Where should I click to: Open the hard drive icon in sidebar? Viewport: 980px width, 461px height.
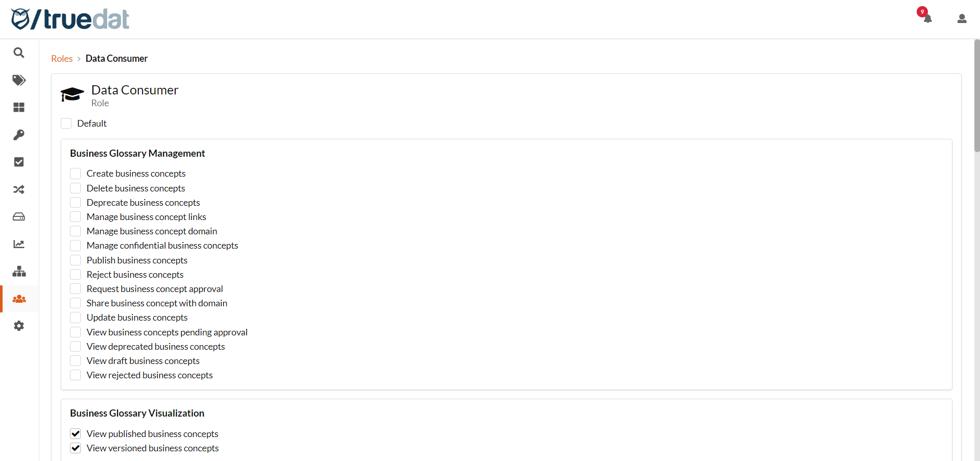pyautogui.click(x=19, y=216)
